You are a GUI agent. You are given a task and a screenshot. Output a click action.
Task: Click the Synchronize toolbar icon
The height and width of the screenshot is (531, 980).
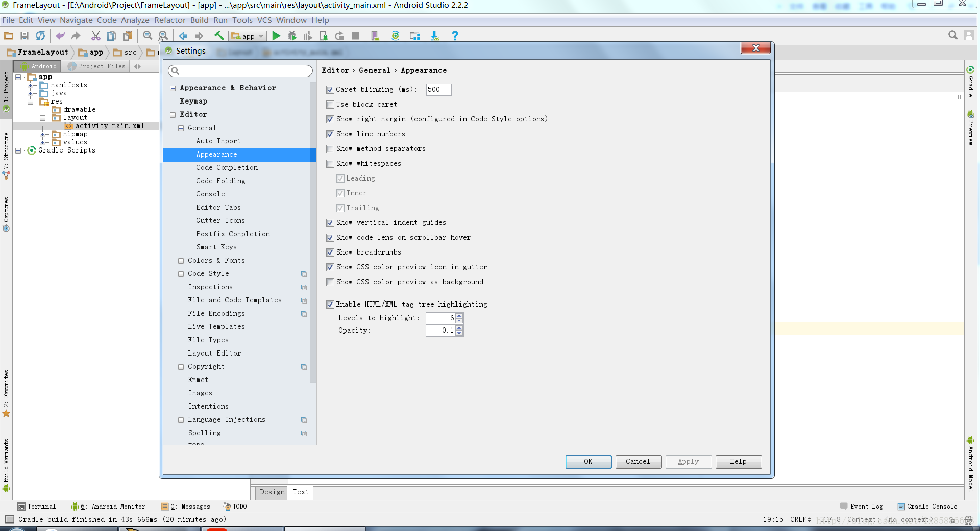[x=40, y=36]
